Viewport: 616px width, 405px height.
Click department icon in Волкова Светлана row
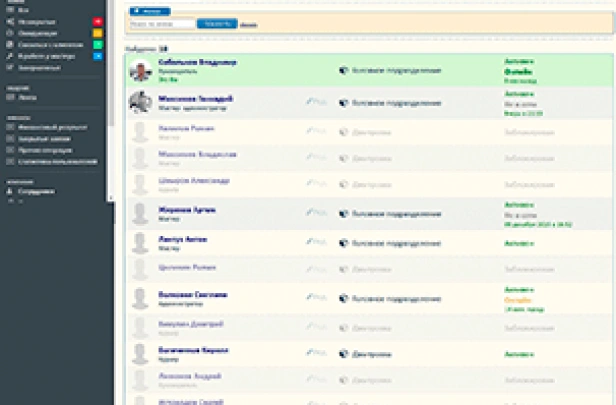tap(344, 297)
